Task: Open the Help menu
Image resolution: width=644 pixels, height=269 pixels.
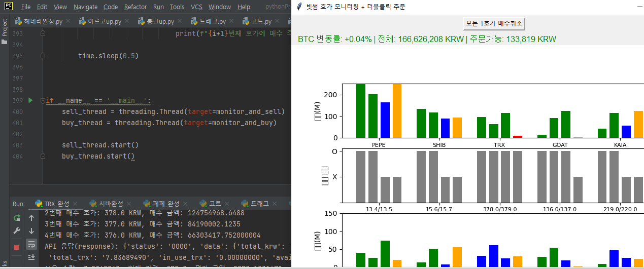Action: pyautogui.click(x=244, y=7)
